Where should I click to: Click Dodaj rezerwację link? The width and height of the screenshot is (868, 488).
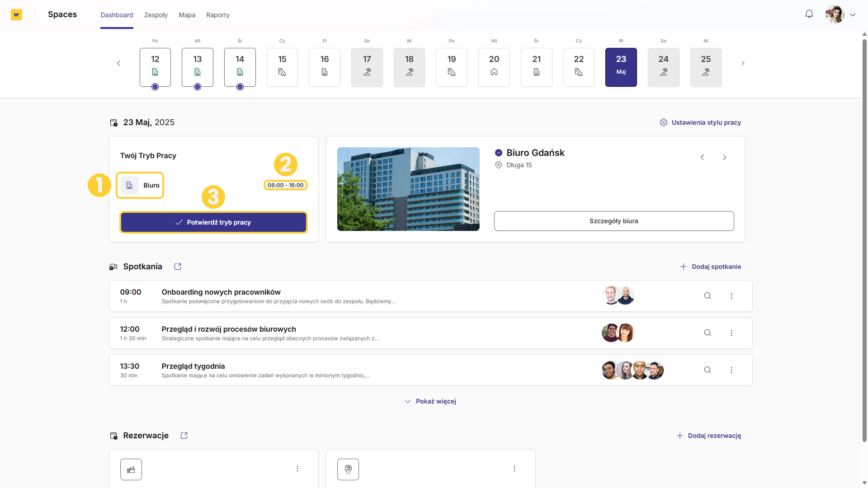tap(709, 436)
